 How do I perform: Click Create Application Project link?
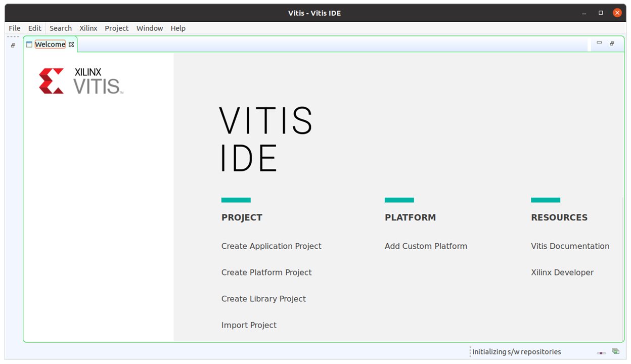pos(272,246)
